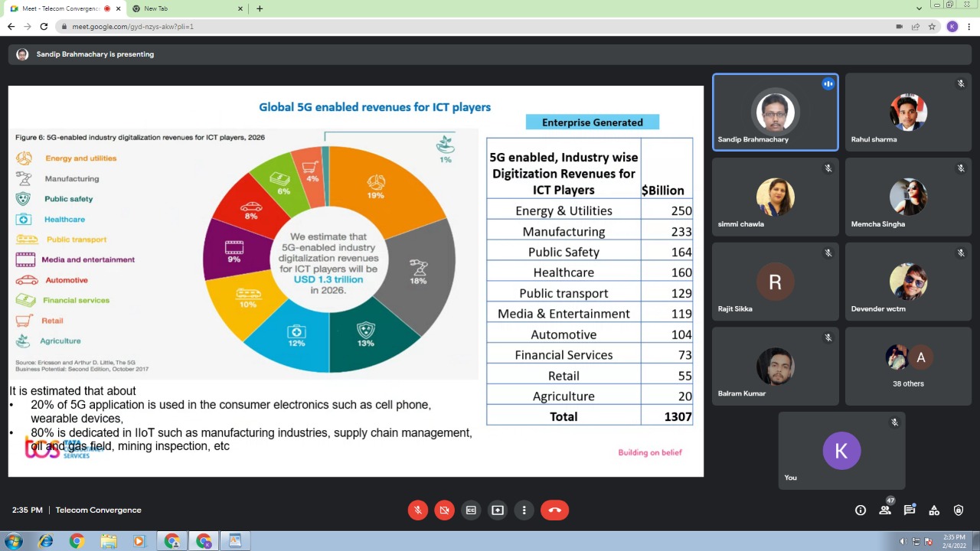The width and height of the screenshot is (980, 551).
Task: Leave the call with red hang-up button
Action: 554,510
